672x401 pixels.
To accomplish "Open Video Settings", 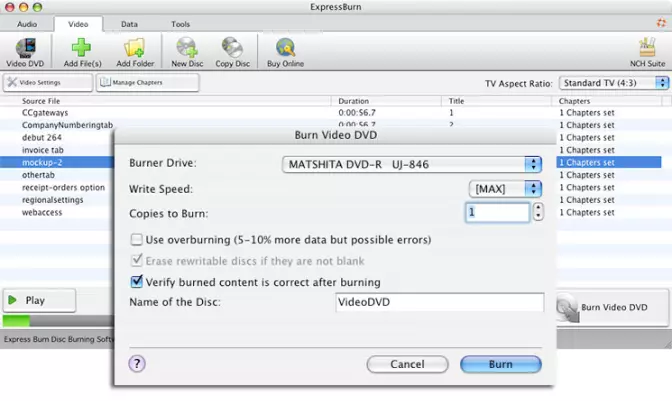I will pos(48,82).
